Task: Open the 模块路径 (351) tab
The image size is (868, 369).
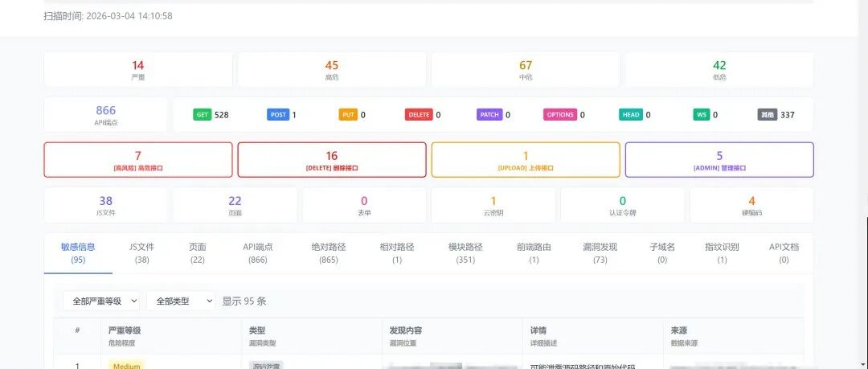Action: point(465,253)
